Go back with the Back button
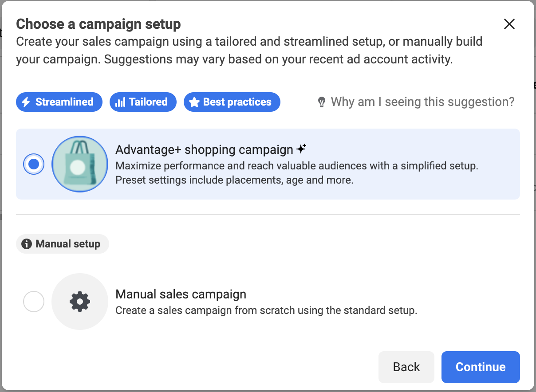 [406, 367]
